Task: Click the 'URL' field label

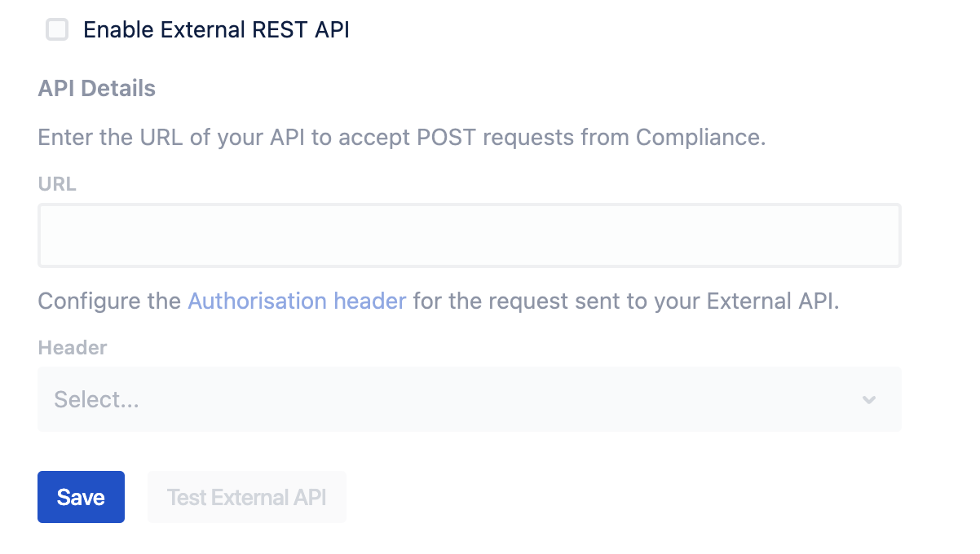Action: tap(57, 184)
